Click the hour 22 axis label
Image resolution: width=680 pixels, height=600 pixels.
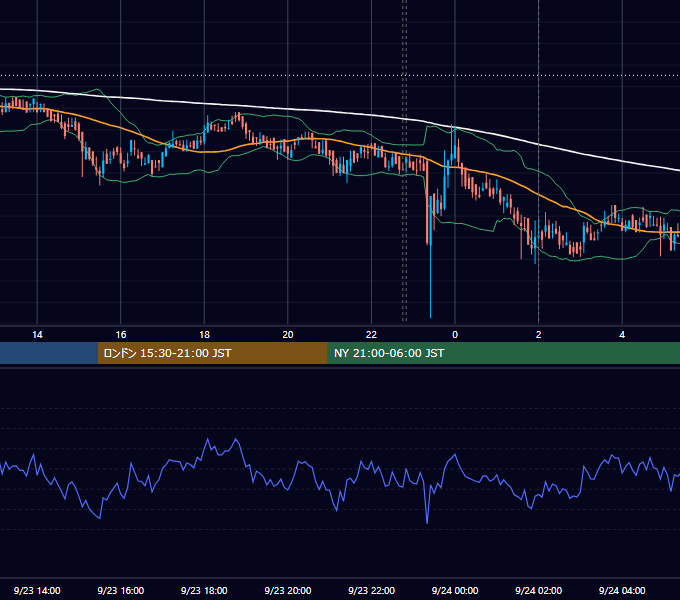click(371, 335)
